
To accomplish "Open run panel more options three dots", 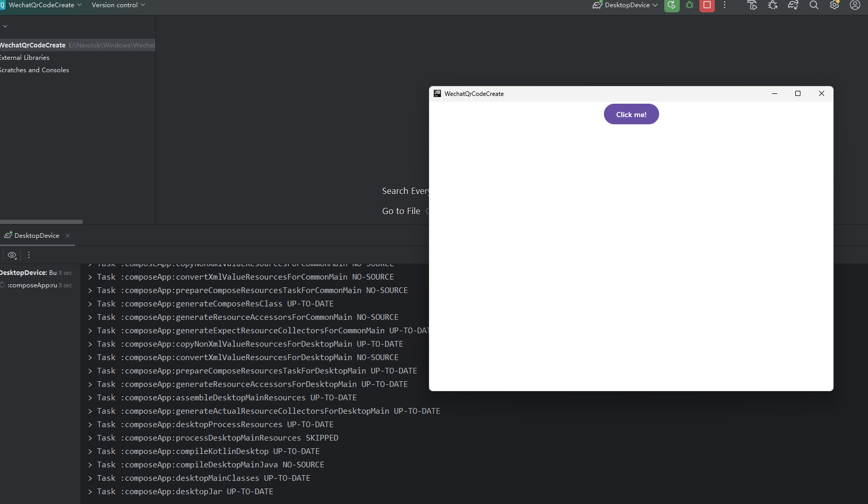I will 29,255.
